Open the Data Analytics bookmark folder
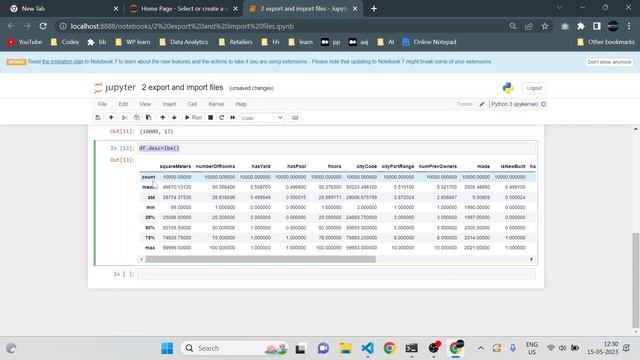Screen dimensions: 640x360 tap(184, 42)
